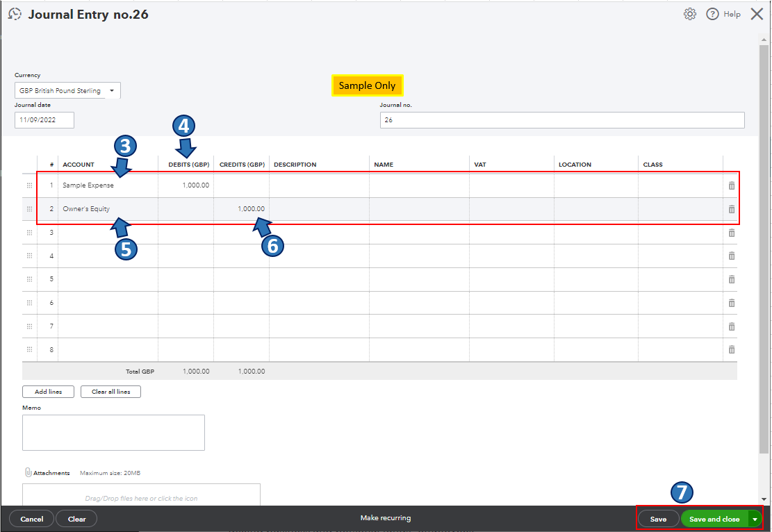Screen dimensions: 772x532
Task: Delete line 5 using its trash icon
Action: (731, 279)
